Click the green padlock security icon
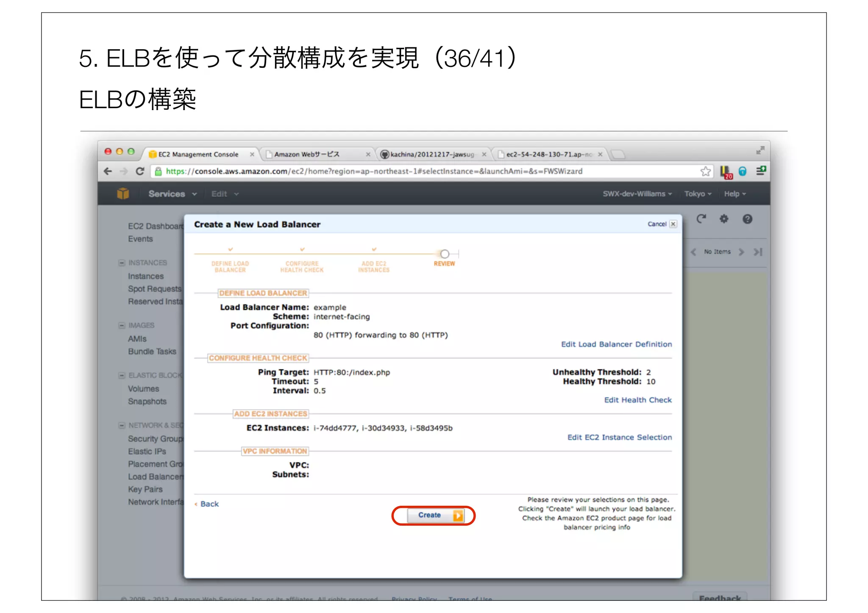 point(158,171)
